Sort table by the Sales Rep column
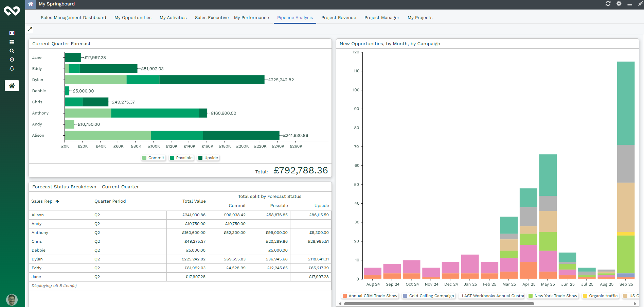The height and width of the screenshot is (307, 644). click(x=42, y=201)
